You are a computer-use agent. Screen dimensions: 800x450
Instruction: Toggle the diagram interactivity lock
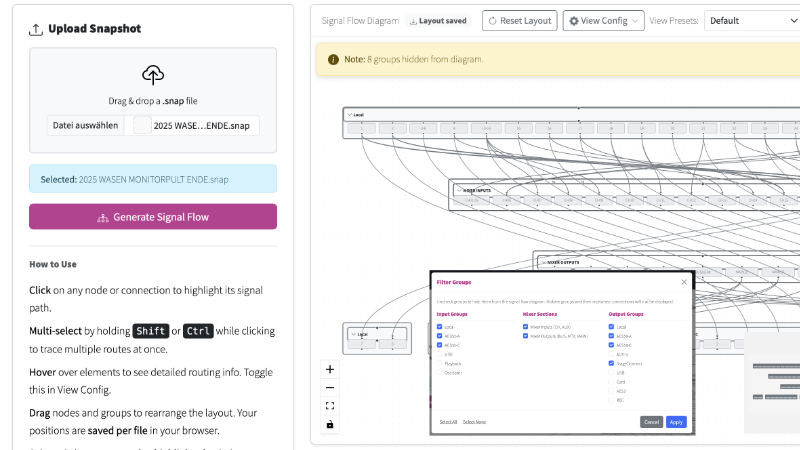pos(330,424)
